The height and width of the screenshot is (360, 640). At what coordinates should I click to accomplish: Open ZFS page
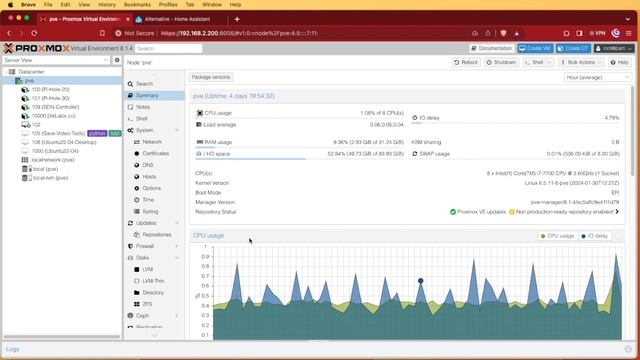[x=147, y=304]
